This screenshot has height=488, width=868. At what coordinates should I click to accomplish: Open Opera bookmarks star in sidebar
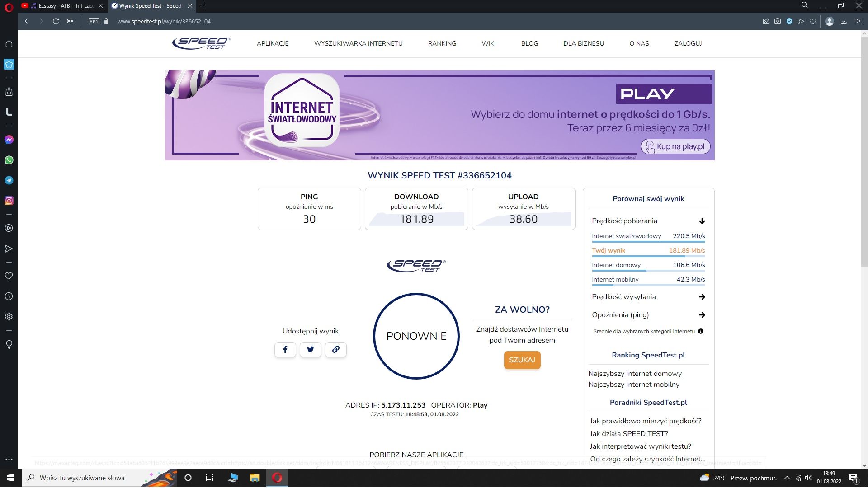coord(9,64)
